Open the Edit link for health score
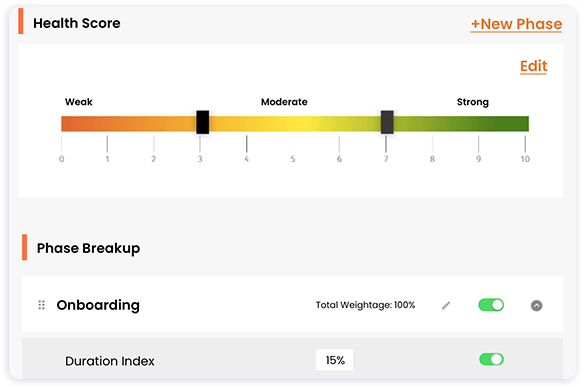 click(533, 66)
